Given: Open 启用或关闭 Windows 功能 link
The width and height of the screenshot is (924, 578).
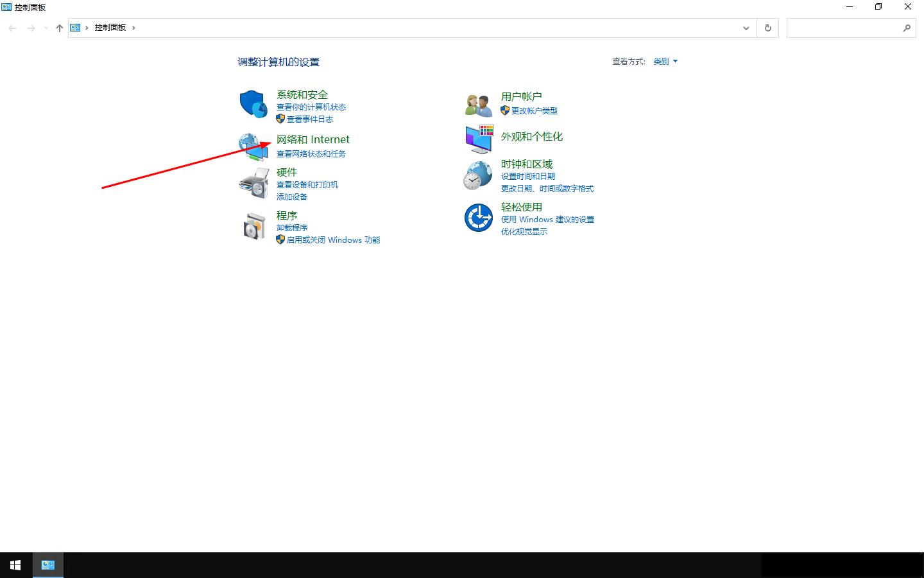Looking at the screenshot, I should [x=333, y=240].
